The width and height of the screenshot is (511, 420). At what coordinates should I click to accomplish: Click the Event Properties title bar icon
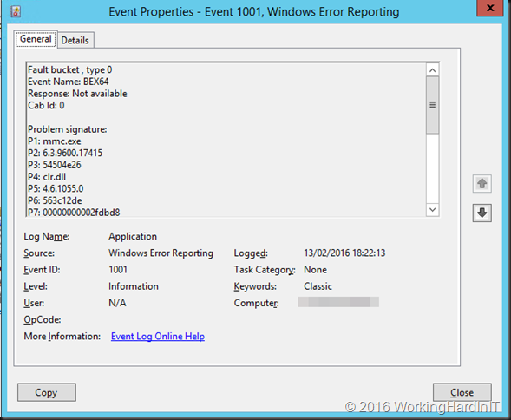16,12
